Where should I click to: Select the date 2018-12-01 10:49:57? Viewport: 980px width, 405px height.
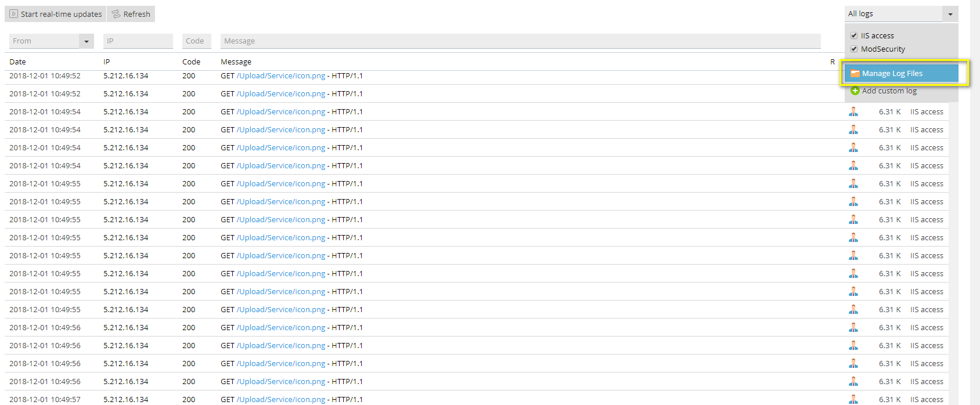pos(45,399)
